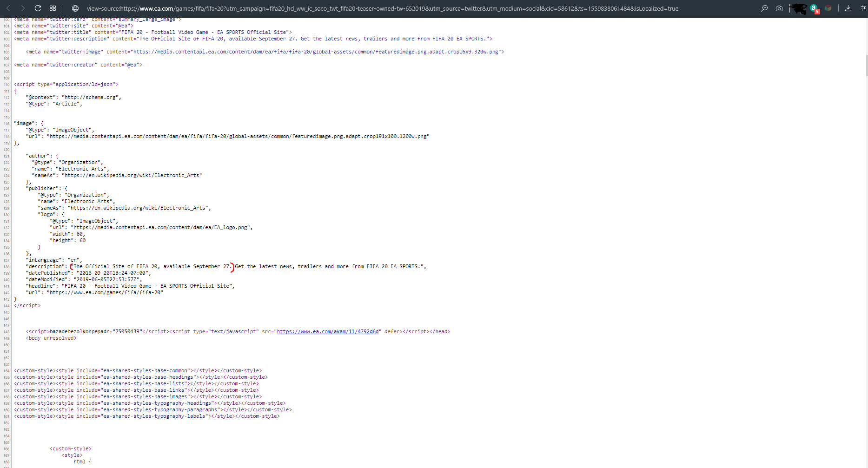Image resolution: width=868 pixels, height=468 pixels.
Task: Click the "ea-shared-styles-base-lists" include value
Action: tap(144, 384)
